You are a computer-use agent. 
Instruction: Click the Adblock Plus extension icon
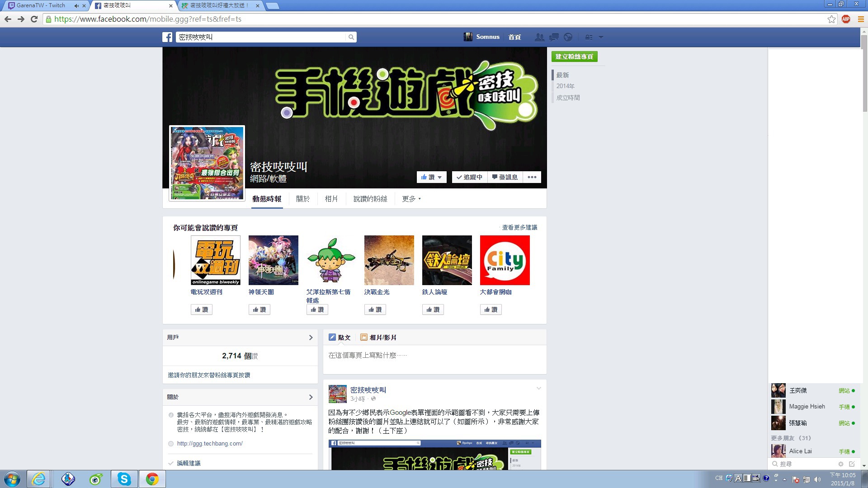click(846, 19)
